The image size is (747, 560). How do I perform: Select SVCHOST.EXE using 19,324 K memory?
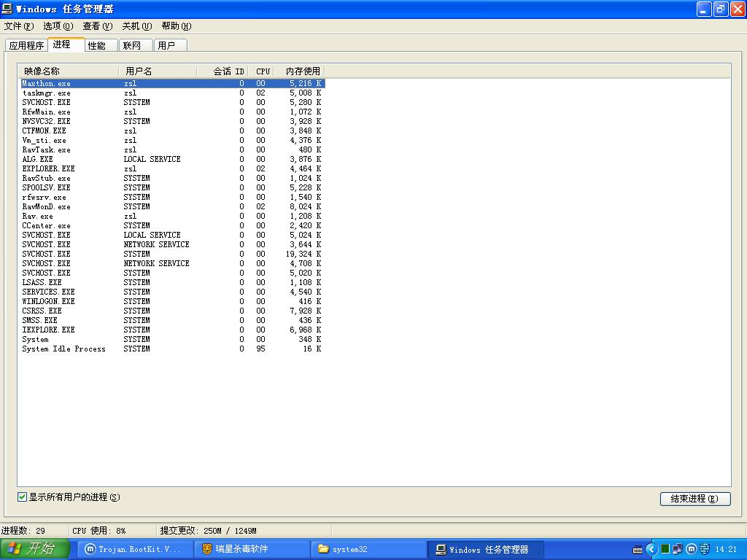172,254
